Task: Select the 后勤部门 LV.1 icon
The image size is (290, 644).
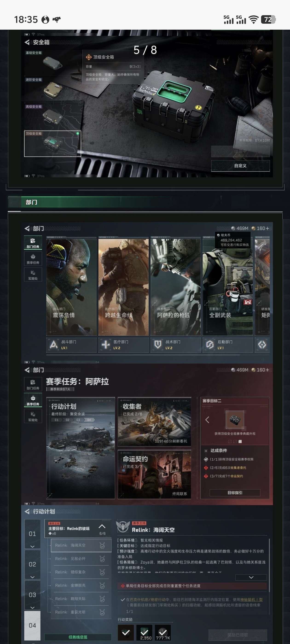Action: 210,345
